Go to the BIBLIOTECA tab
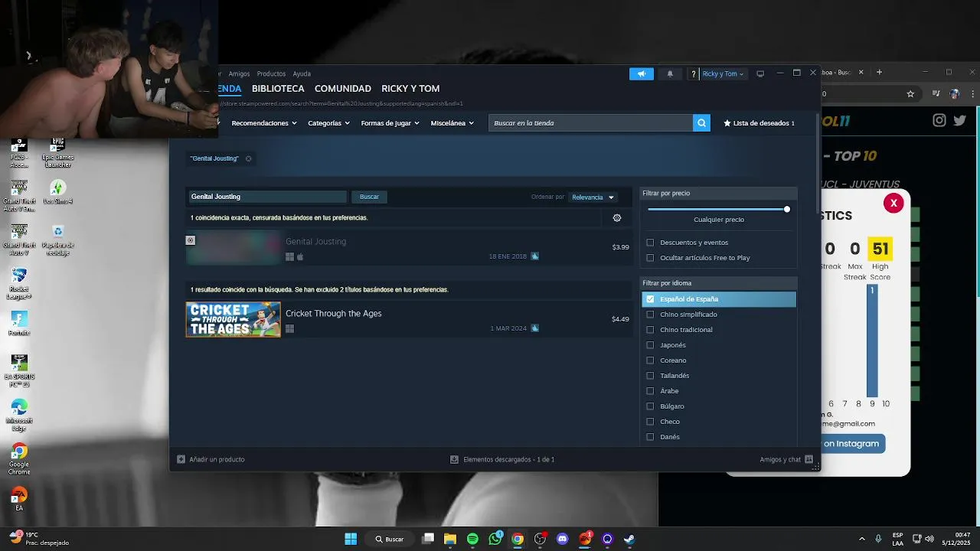 (x=278, y=89)
